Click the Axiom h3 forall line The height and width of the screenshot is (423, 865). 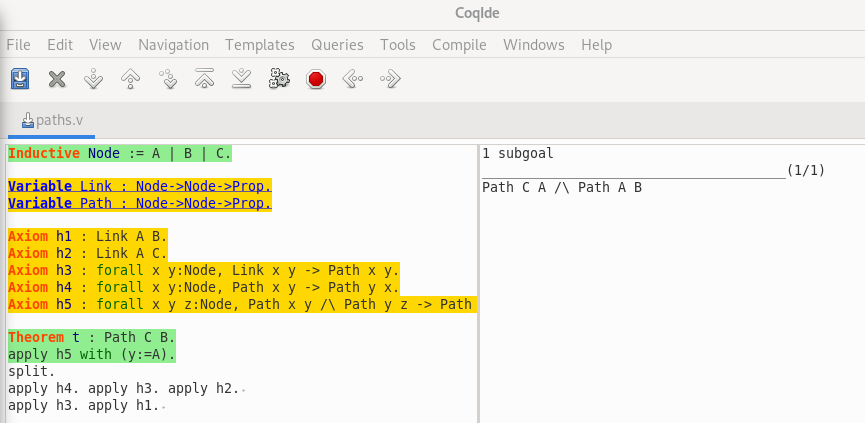coord(204,270)
